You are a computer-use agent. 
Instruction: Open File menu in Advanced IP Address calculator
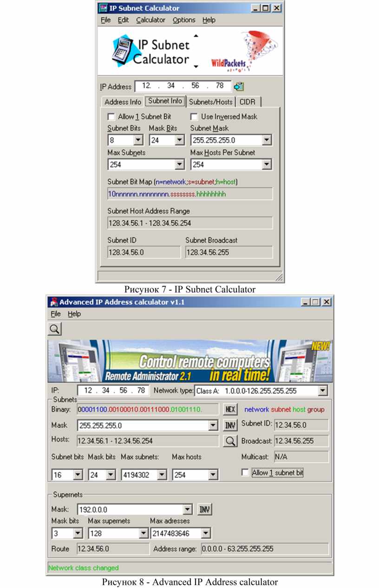pos(56,314)
